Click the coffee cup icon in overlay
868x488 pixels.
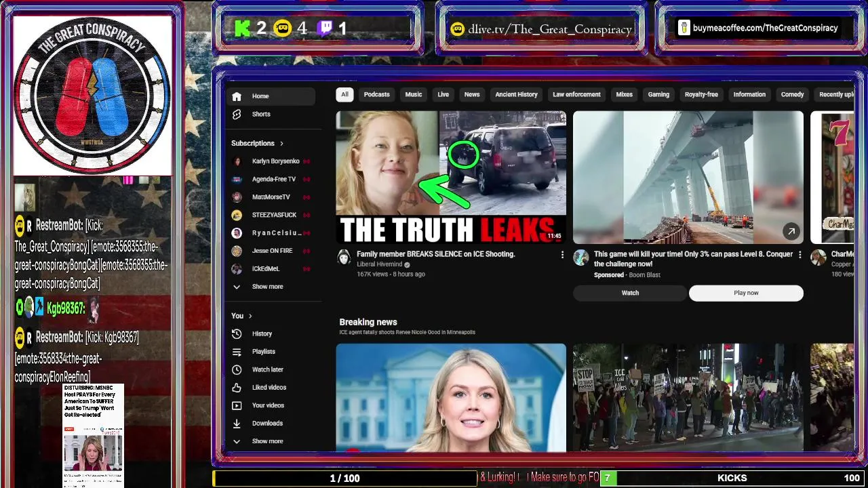[684, 28]
